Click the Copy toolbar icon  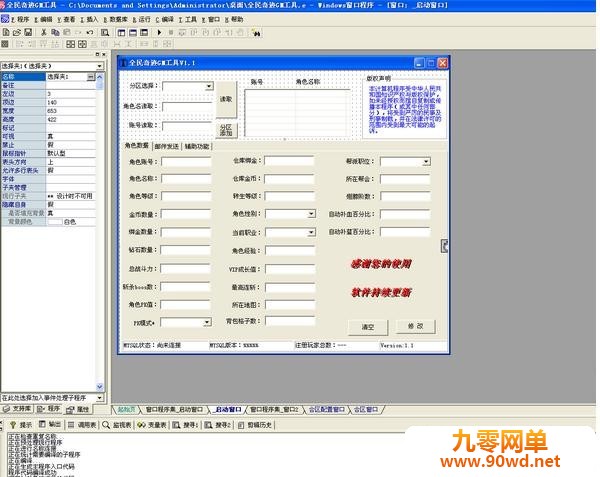tap(55, 33)
